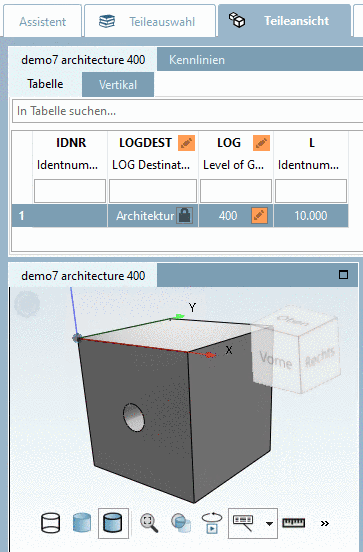363x552 pixels.
Task: Click the lock icon next to Architektur
Action: tap(184, 215)
